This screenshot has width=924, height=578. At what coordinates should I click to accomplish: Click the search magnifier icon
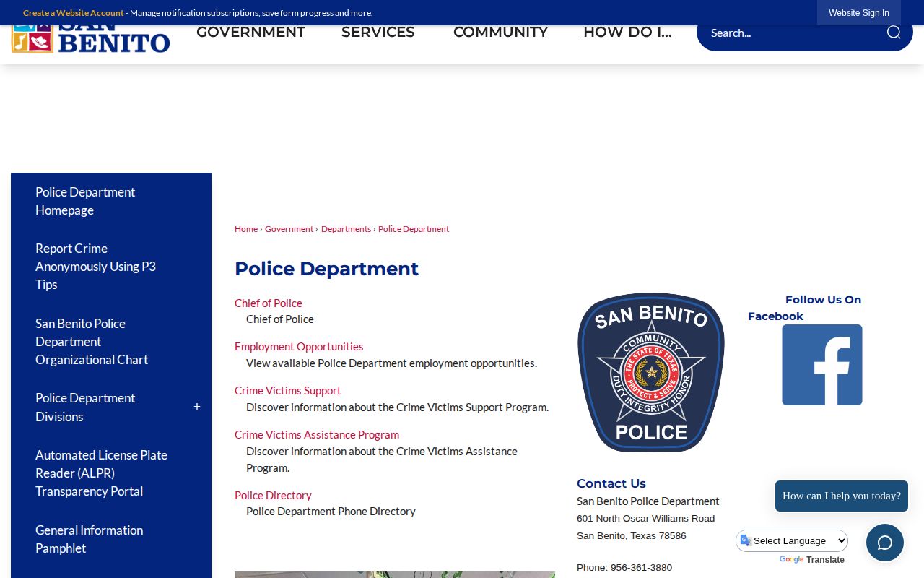click(x=894, y=33)
